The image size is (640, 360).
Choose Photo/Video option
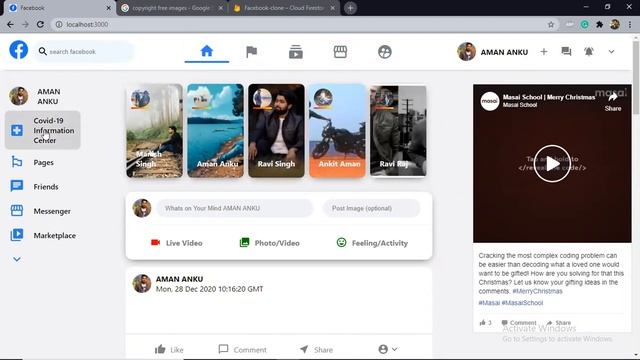click(269, 243)
